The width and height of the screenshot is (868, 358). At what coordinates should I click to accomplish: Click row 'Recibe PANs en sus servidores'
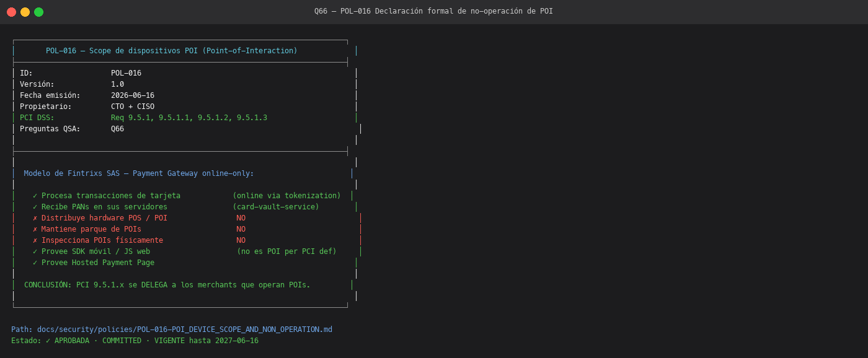point(100,207)
